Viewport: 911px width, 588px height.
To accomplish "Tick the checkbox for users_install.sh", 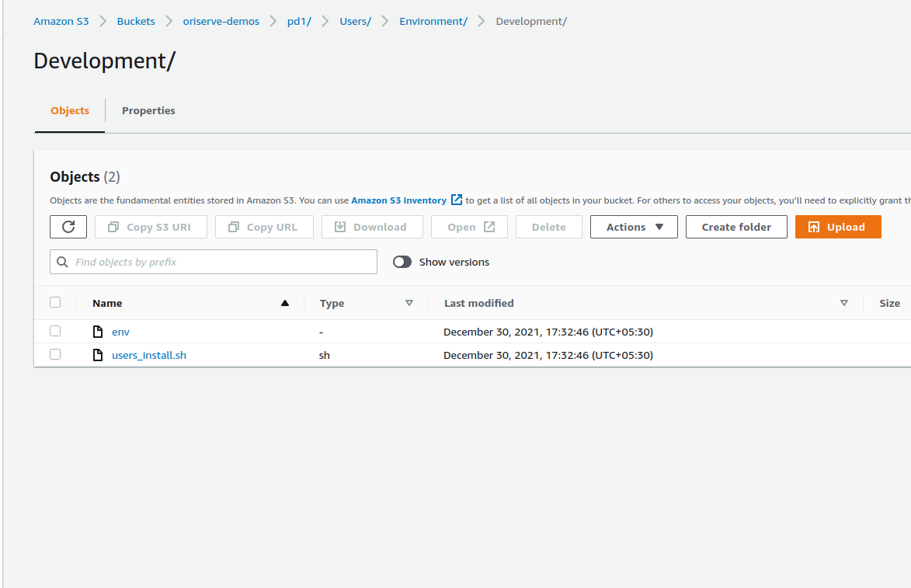I will tap(55, 354).
